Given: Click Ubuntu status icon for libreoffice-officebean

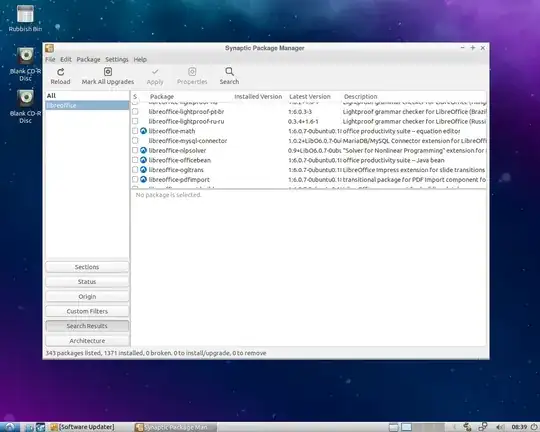Looking at the screenshot, I should click(x=143, y=160).
